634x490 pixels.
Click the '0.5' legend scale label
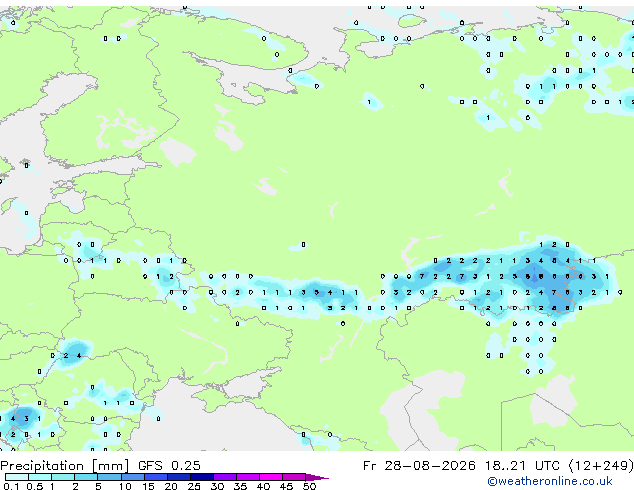pos(34,486)
